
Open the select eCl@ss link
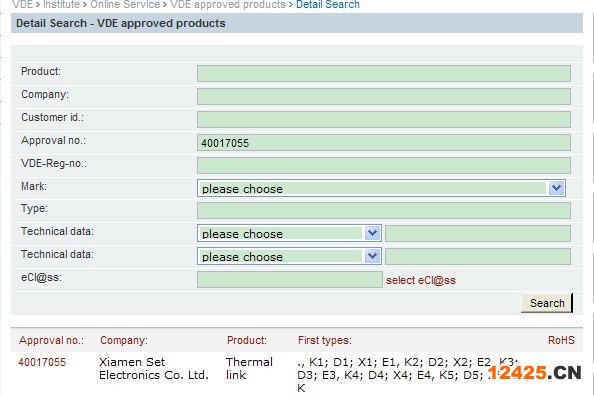pos(420,280)
